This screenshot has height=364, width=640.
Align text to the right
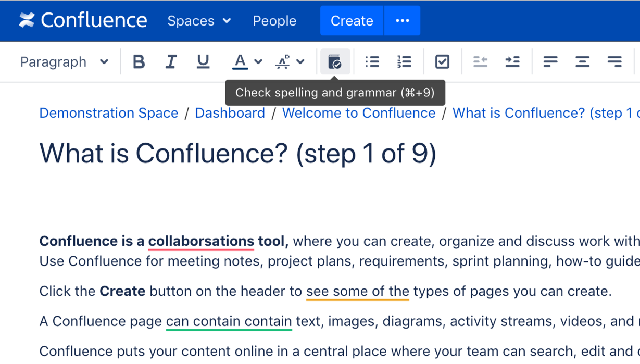[x=614, y=62]
